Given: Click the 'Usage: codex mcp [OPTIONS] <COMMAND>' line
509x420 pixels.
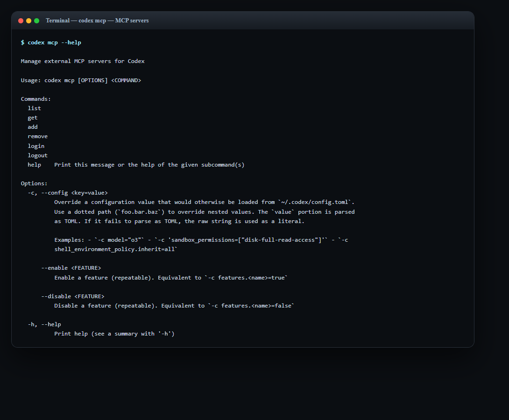Looking at the screenshot, I should (x=81, y=80).
